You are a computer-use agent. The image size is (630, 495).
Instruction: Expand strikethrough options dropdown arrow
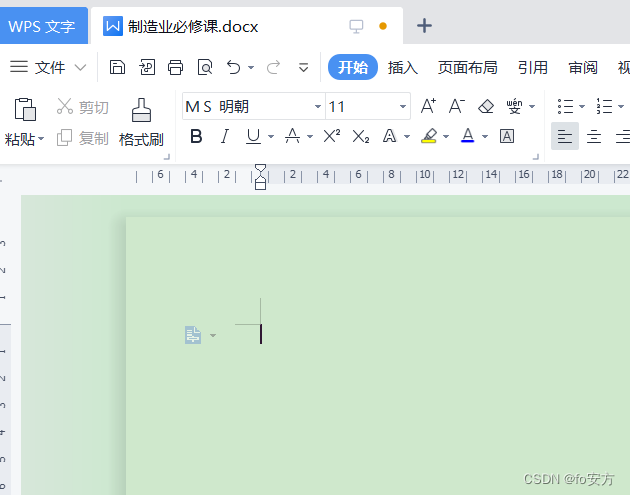(310, 137)
